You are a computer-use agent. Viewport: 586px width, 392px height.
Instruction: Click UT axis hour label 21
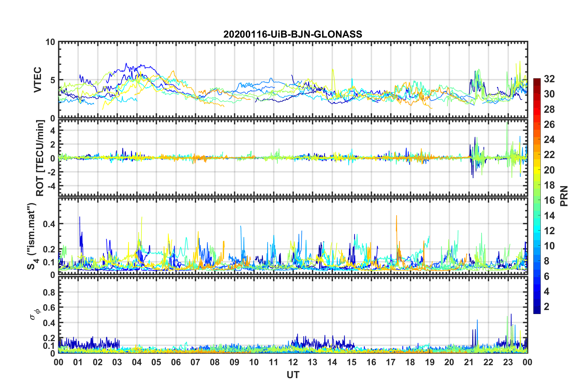click(x=469, y=362)
